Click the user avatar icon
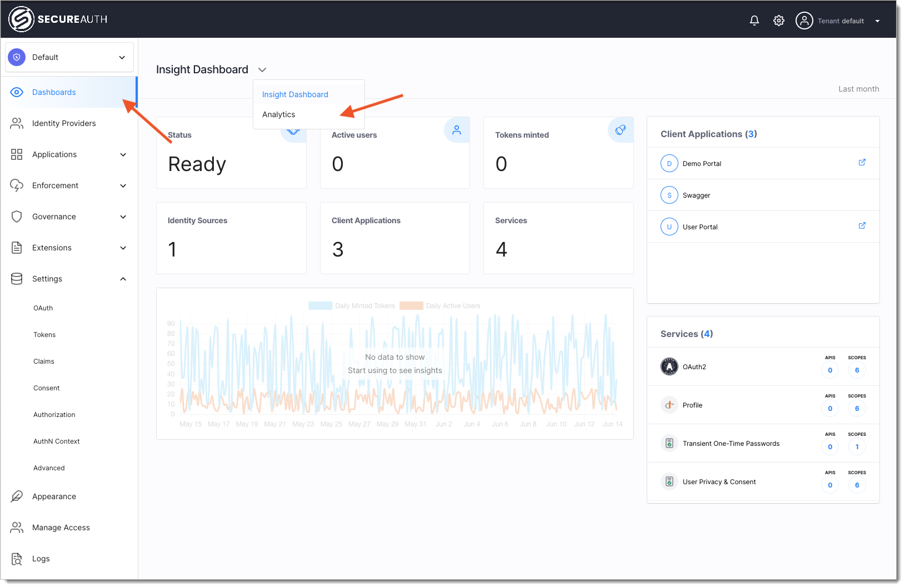Screen dimensions: 905x588 pos(804,21)
